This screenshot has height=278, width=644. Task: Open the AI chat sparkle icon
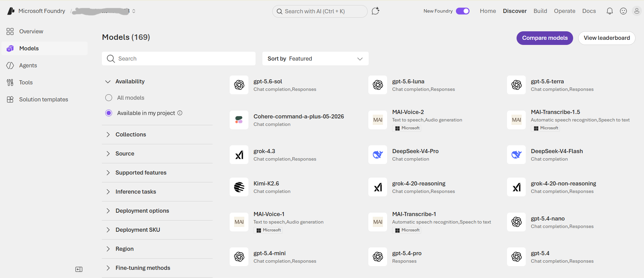click(x=375, y=11)
